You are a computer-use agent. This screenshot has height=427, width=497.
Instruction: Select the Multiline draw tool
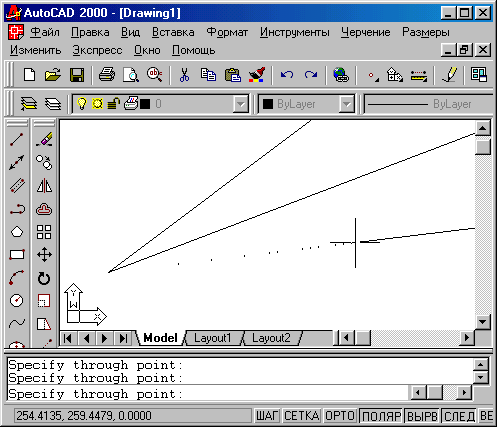pyautogui.click(x=17, y=186)
